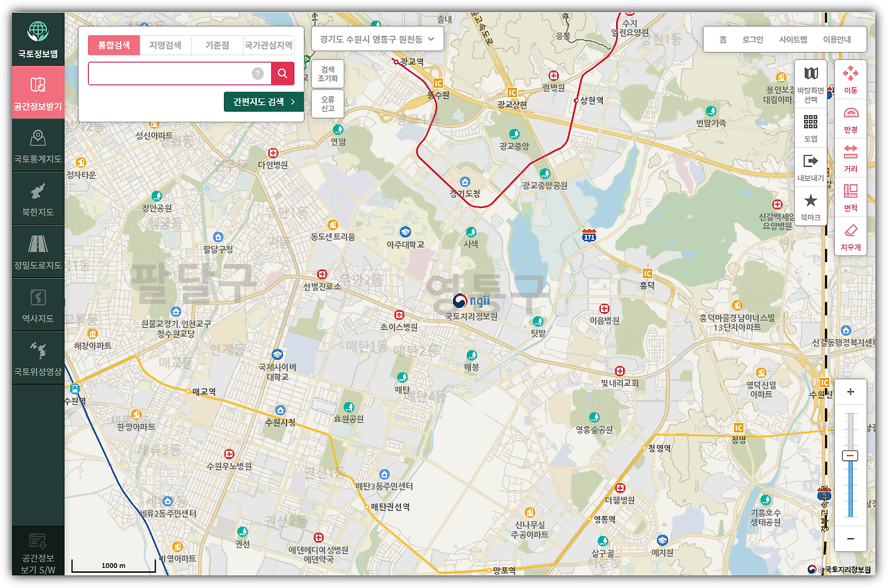
Task: Click the 효원공원 park marker
Action: 348,407
